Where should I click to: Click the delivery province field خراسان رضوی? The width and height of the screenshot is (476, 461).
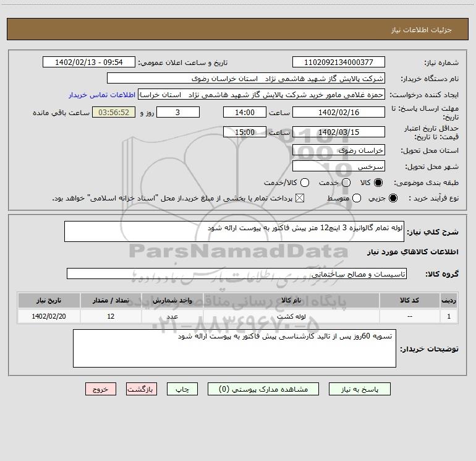(339, 150)
